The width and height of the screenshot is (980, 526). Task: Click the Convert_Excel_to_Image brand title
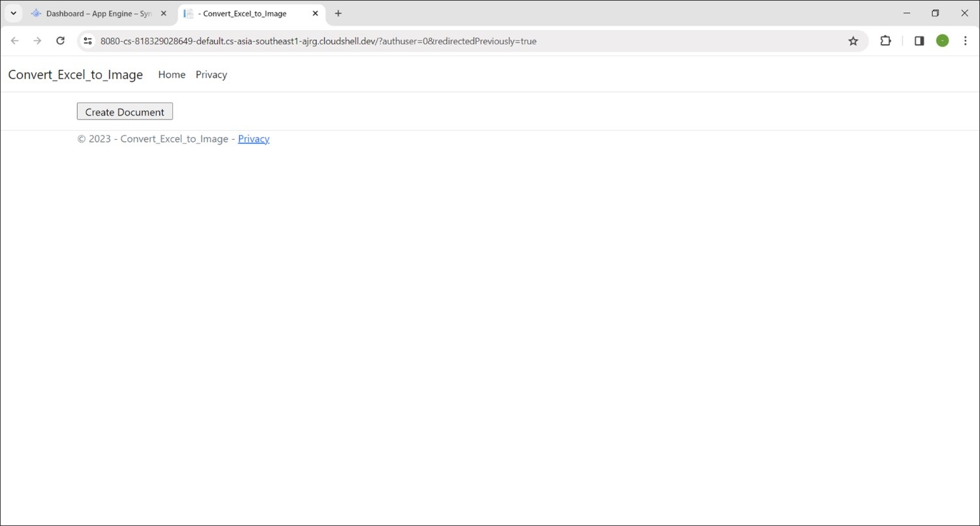[75, 74]
